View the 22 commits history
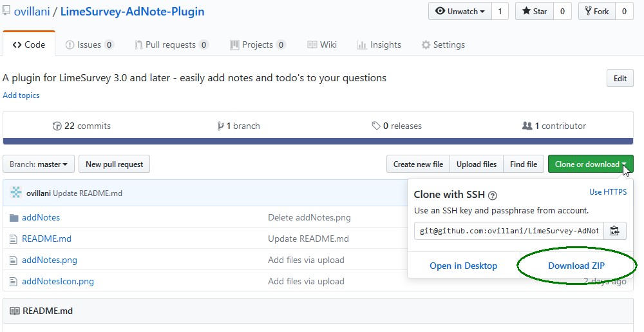Image resolution: width=644 pixels, height=332 pixels. coord(82,126)
